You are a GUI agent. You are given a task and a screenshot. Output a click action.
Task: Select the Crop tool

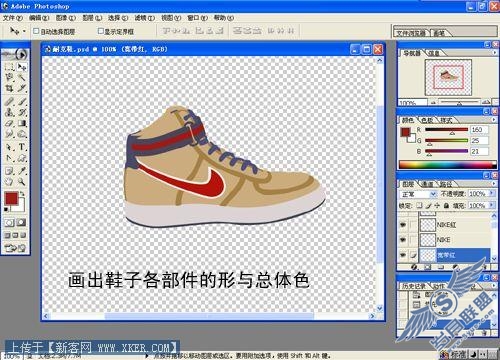[x=9, y=88]
